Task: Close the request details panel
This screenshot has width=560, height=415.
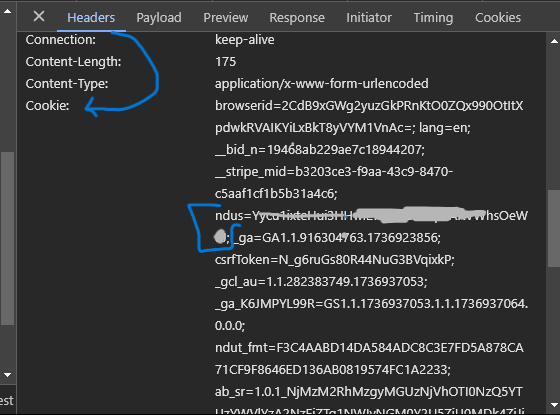Action: pos(39,16)
